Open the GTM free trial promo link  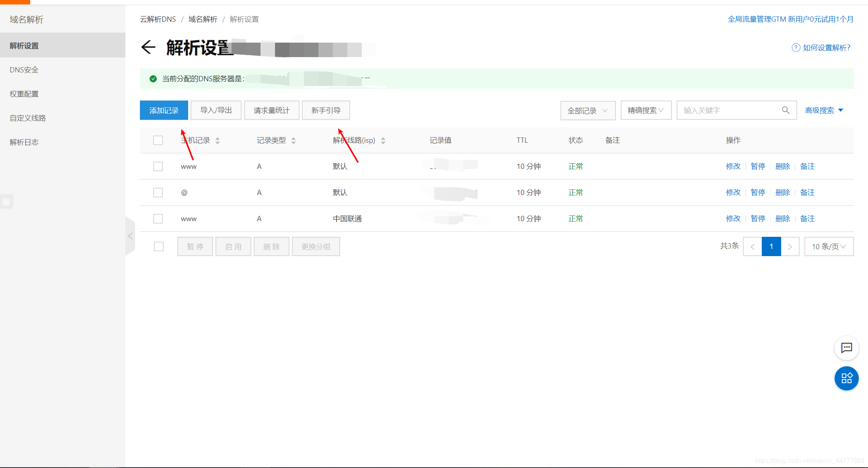(790, 19)
